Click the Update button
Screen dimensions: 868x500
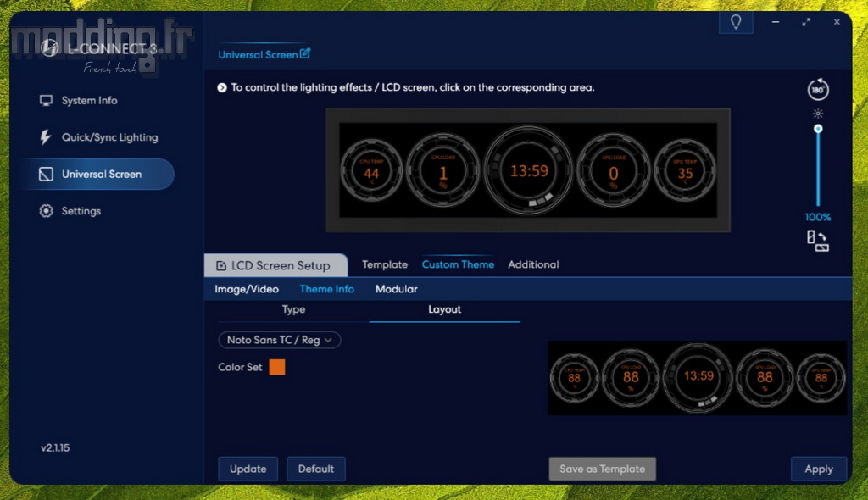tap(248, 469)
